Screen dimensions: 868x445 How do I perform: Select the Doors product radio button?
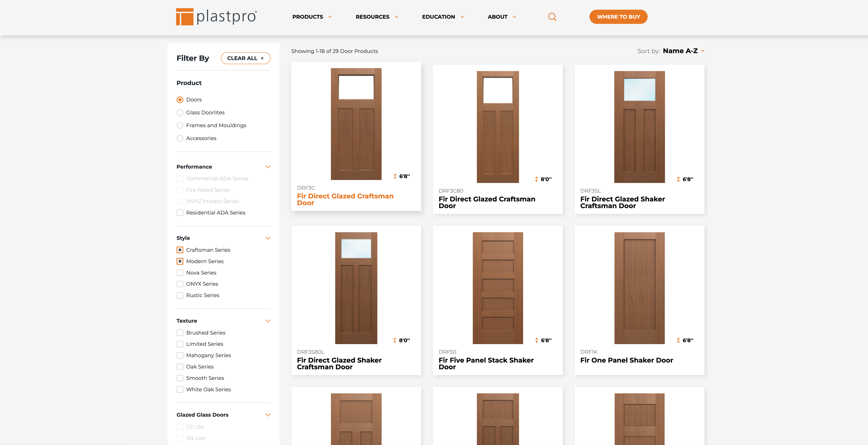click(x=180, y=100)
